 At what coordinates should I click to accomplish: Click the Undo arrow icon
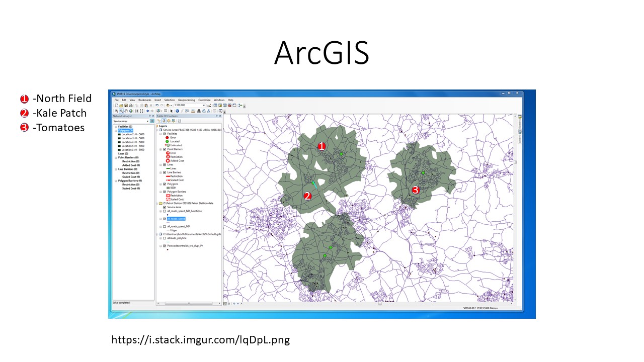157,105
